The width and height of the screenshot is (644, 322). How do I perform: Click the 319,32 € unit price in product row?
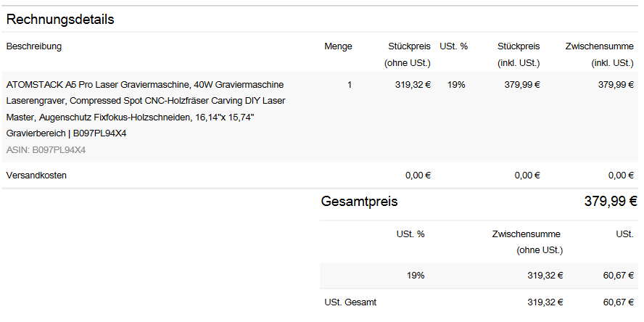pyautogui.click(x=413, y=85)
